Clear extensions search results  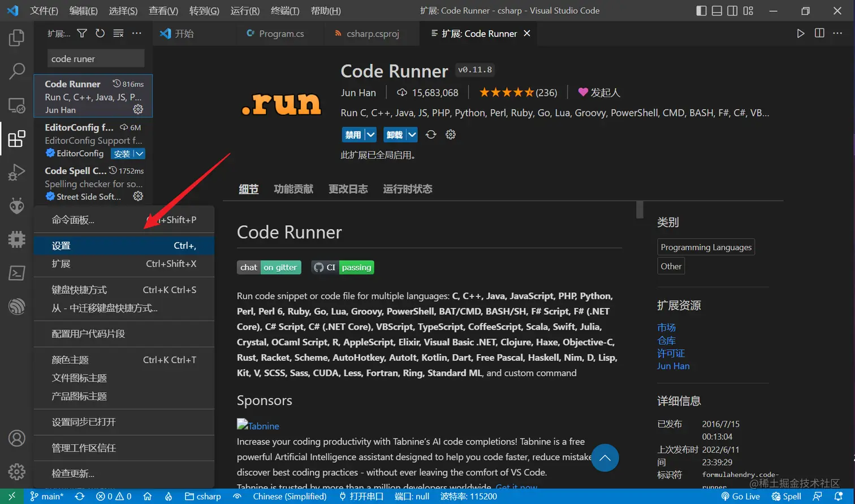[x=118, y=33]
